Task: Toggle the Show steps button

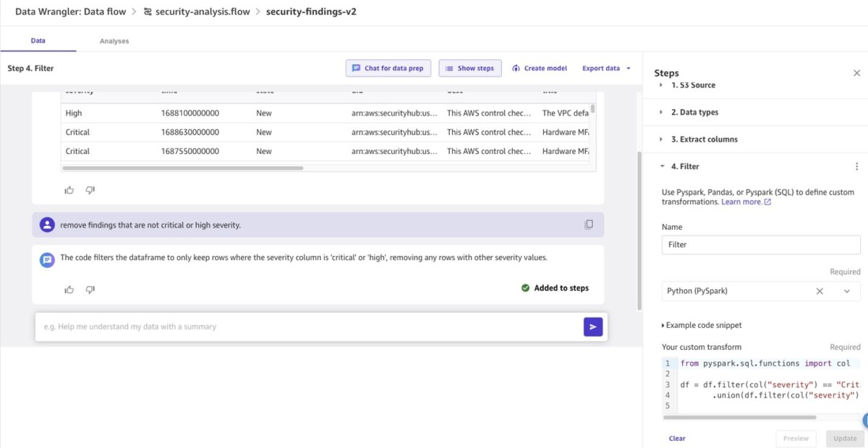Action: click(470, 68)
